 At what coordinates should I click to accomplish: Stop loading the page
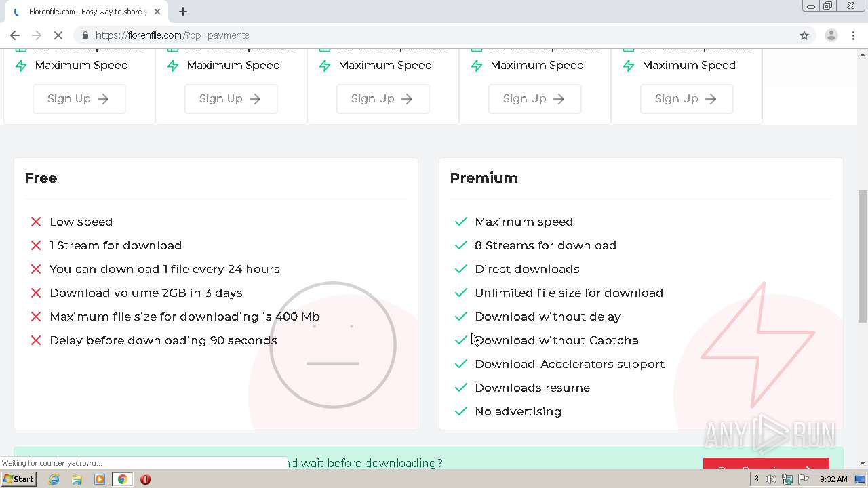[x=58, y=35]
